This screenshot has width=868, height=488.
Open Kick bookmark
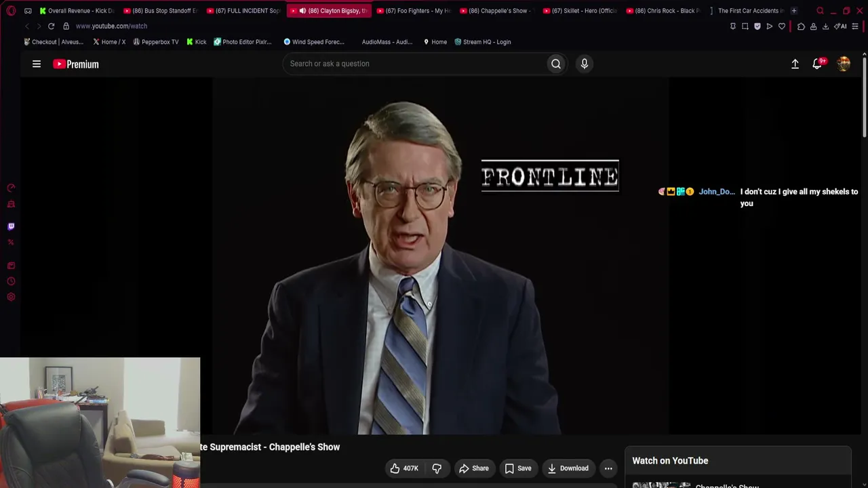pos(197,42)
